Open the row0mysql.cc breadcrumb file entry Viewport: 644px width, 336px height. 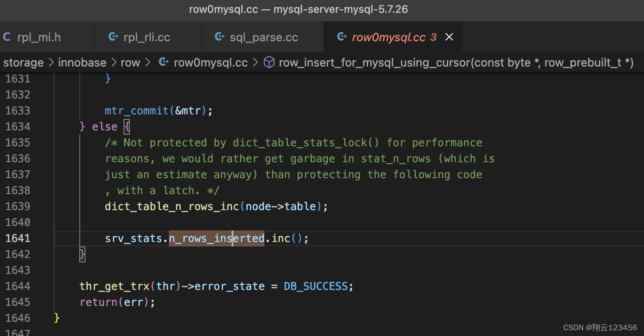[x=211, y=63]
